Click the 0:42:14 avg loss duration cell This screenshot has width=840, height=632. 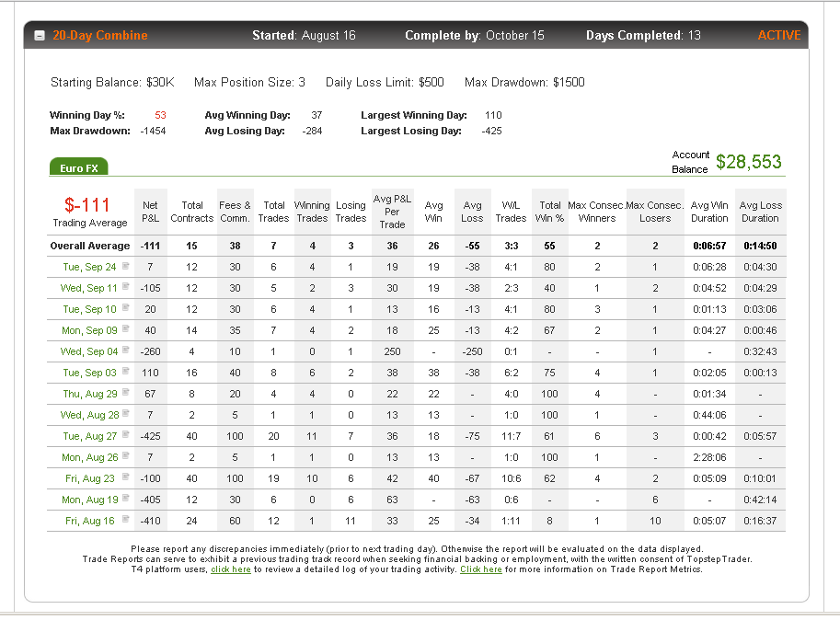tap(760, 500)
